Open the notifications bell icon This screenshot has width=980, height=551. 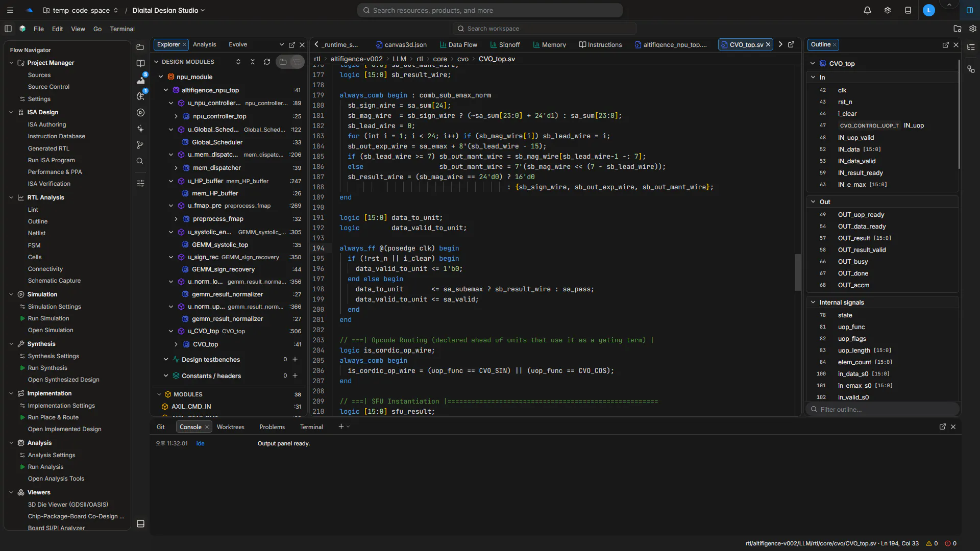click(867, 10)
